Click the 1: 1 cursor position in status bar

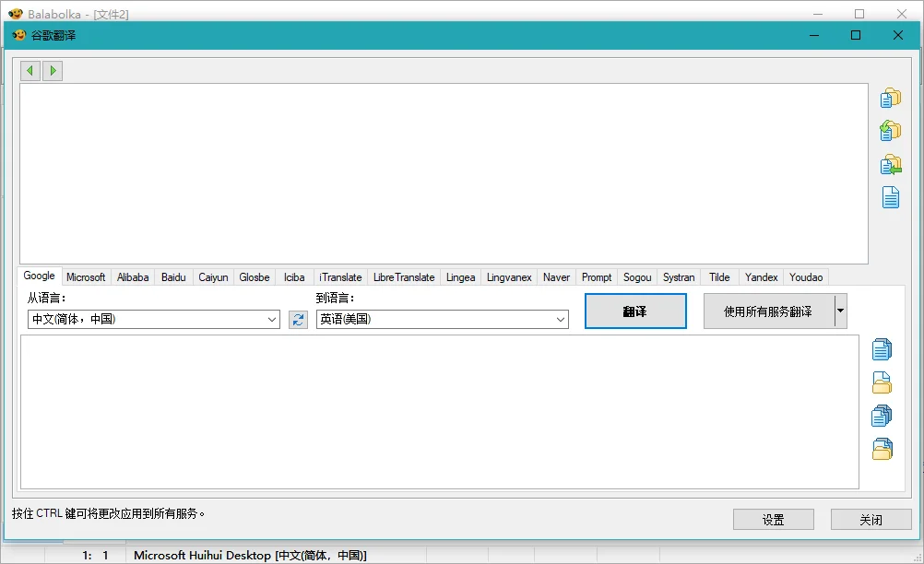pyautogui.click(x=96, y=555)
